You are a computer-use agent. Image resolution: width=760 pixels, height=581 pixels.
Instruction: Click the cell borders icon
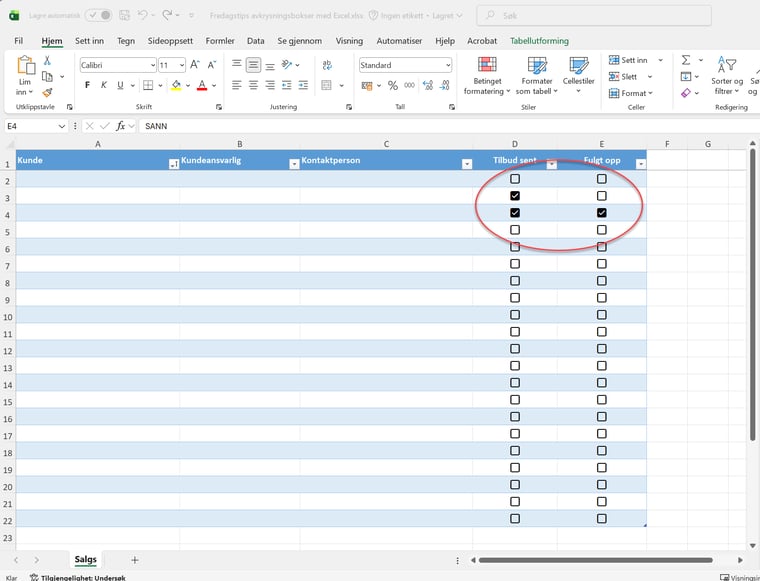click(148, 85)
